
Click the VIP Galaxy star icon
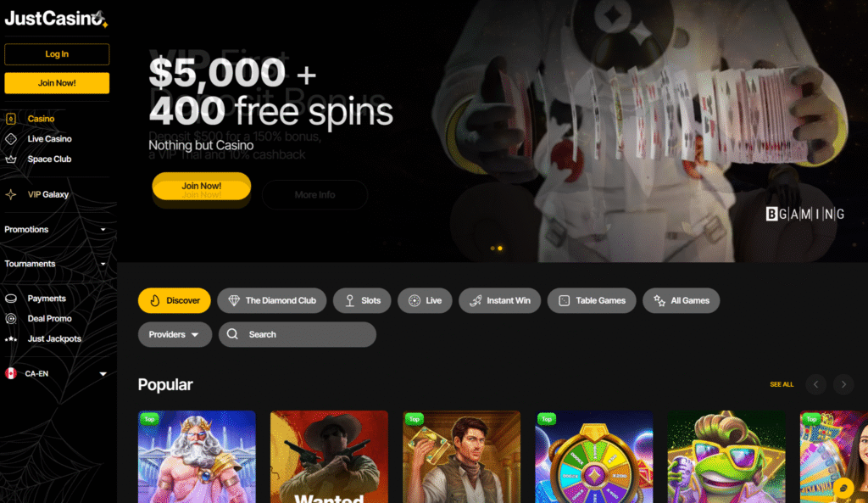(10, 194)
